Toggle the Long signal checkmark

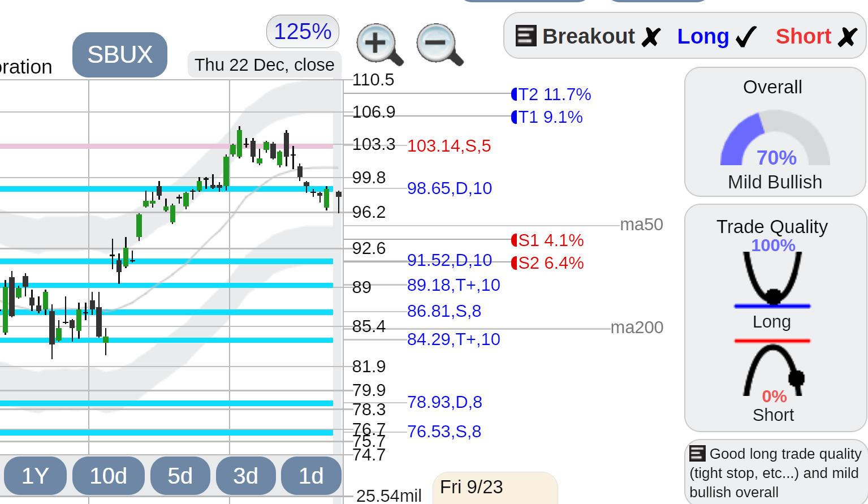(x=717, y=36)
